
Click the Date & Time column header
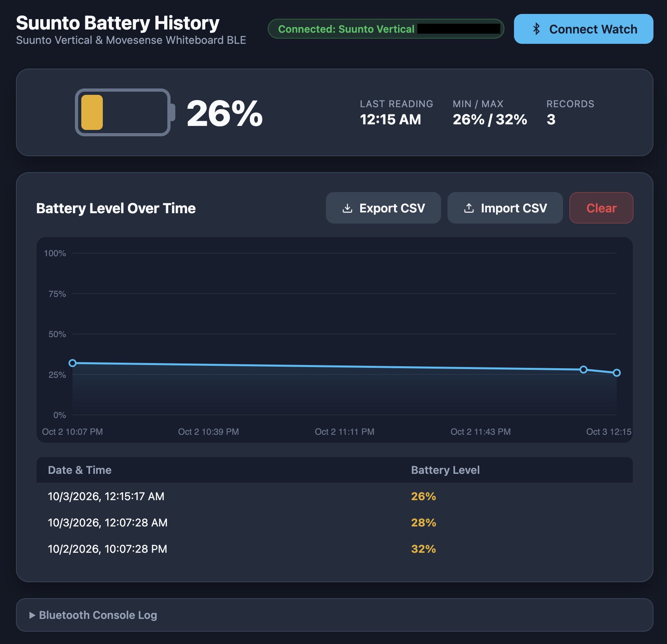pyautogui.click(x=80, y=470)
